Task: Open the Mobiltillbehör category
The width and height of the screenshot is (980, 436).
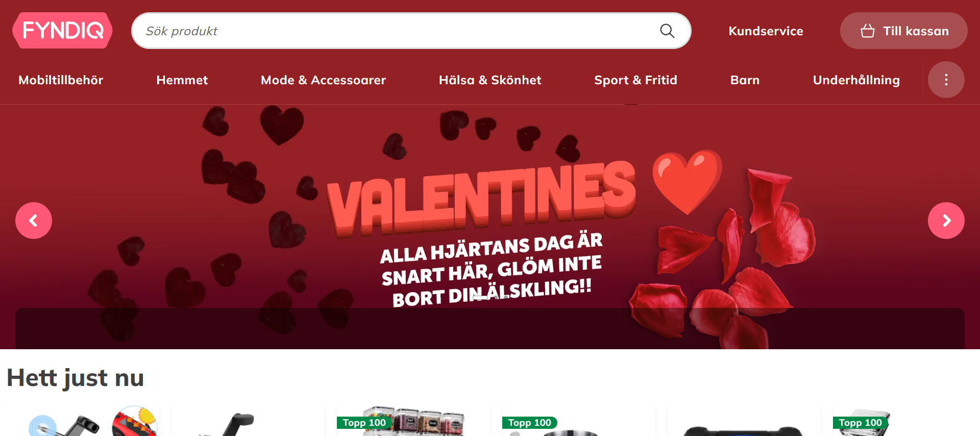Action: click(x=61, y=80)
